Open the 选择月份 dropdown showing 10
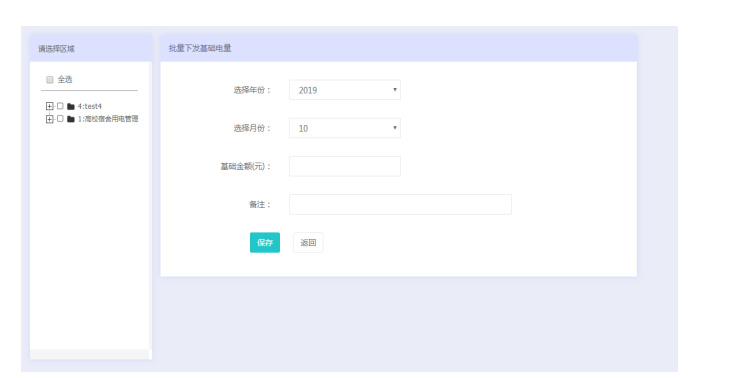 click(x=345, y=128)
